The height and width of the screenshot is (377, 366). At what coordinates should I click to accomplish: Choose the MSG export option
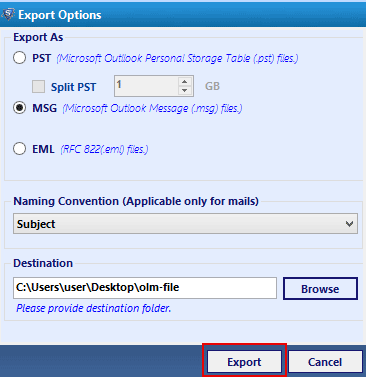19,108
